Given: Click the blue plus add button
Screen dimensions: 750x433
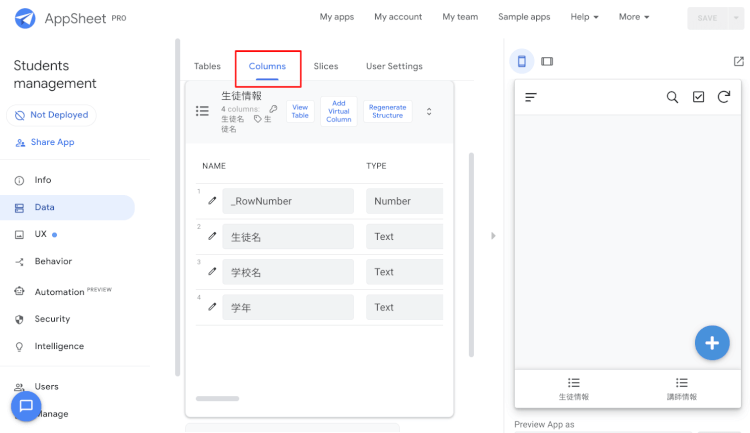Looking at the screenshot, I should point(711,343).
